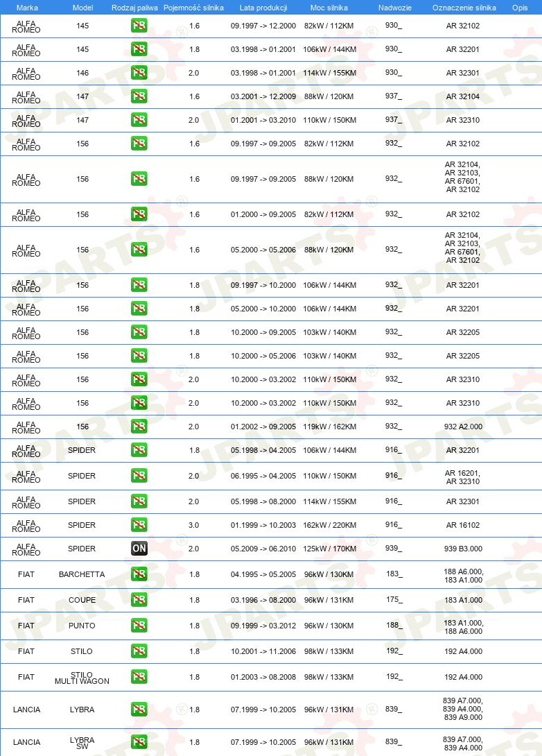Viewport: 542px width, 756px height.
Task: Click the model cell 'COUPE'
Action: click(82, 600)
